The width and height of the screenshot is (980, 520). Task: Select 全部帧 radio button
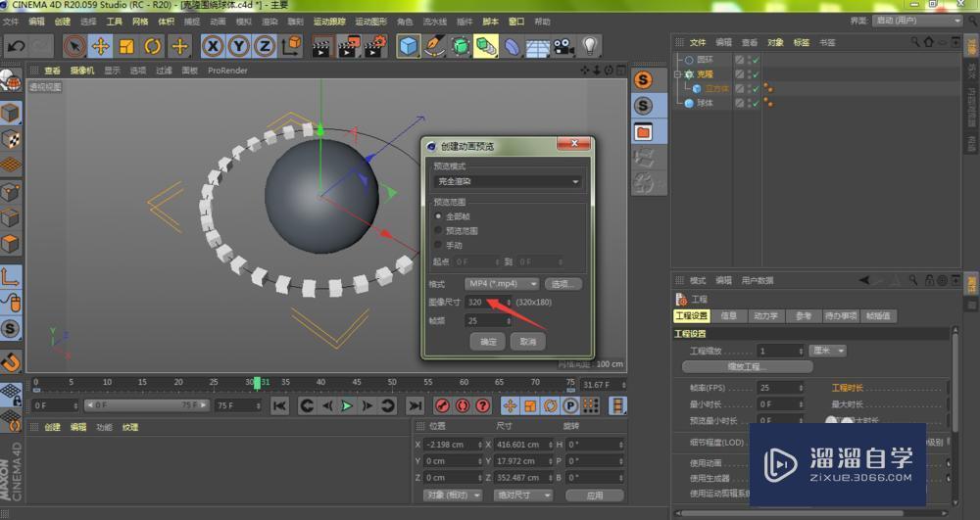(x=438, y=216)
